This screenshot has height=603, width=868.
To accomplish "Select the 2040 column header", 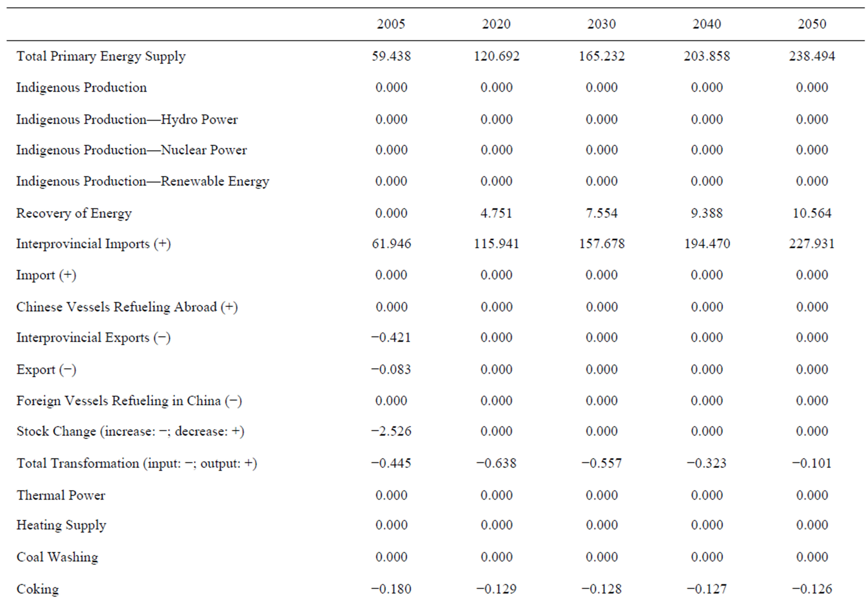I will coord(706,24).
